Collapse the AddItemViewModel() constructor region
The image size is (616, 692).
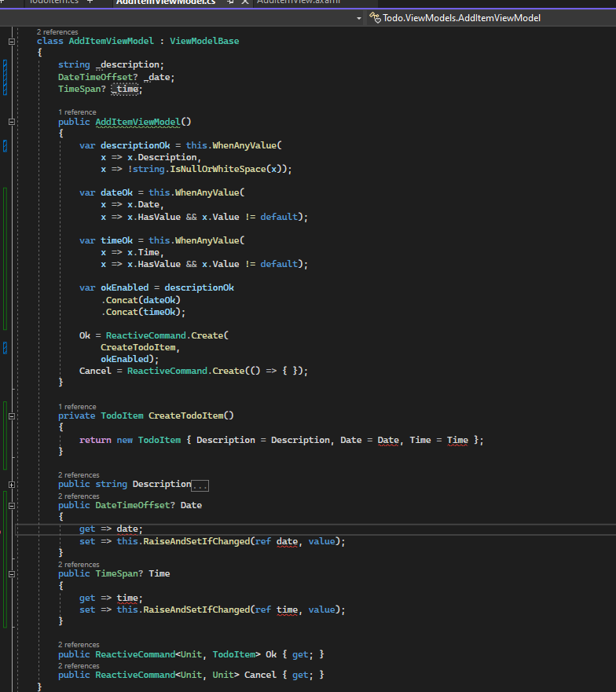(x=12, y=122)
